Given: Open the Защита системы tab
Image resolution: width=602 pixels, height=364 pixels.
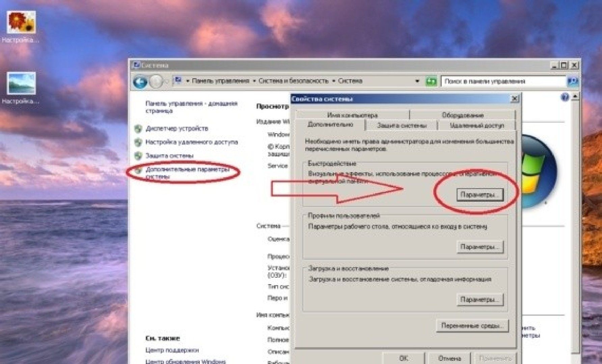Looking at the screenshot, I should click(402, 125).
